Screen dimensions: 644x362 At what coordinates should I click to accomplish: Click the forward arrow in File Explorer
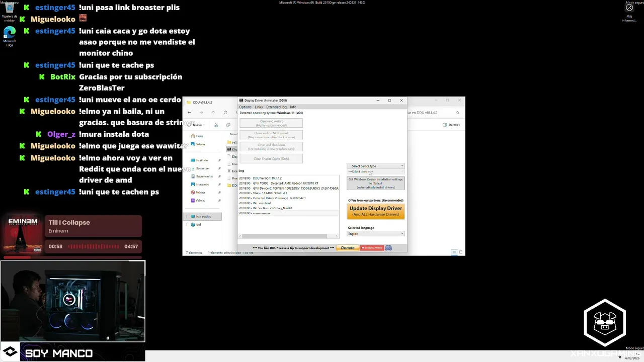coord(201,113)
